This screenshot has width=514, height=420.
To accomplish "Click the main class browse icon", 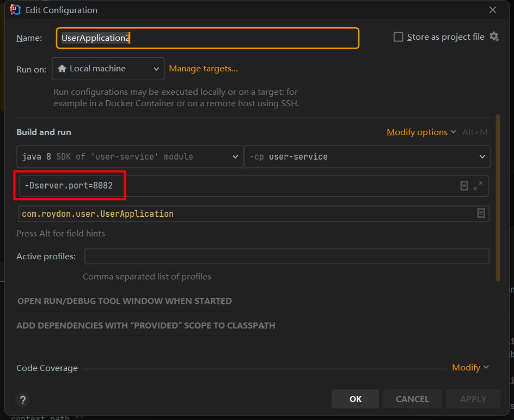I will pos(481,214).
